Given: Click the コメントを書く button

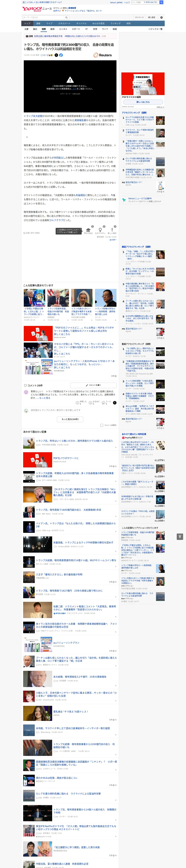Looking at the screenshot, I should click(93, 385).
